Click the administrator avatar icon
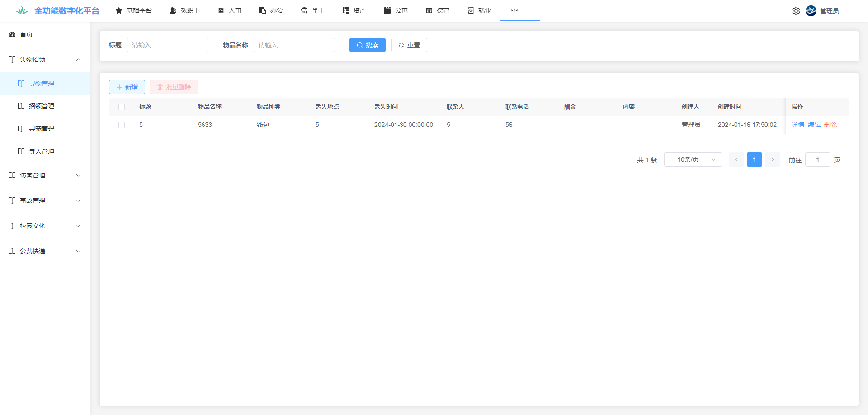This screenshot has width=868, height=415. (x=811, y=11)
